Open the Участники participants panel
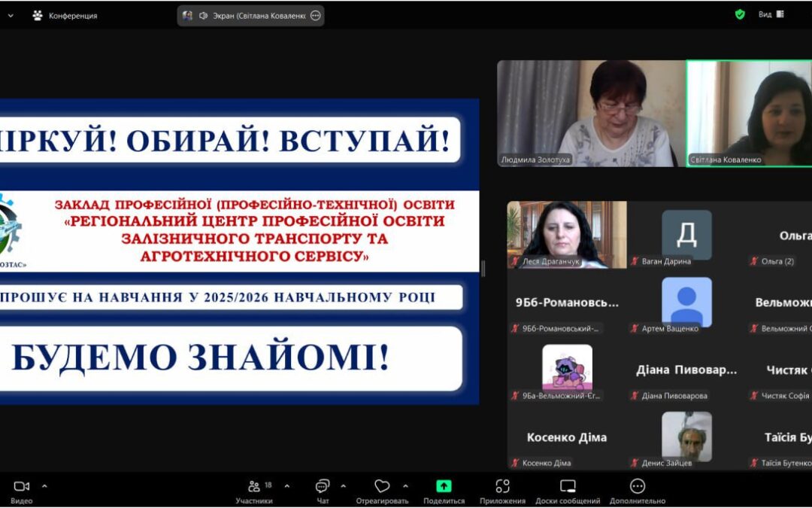Screen dimensions: 812x508 coord(254,491)
